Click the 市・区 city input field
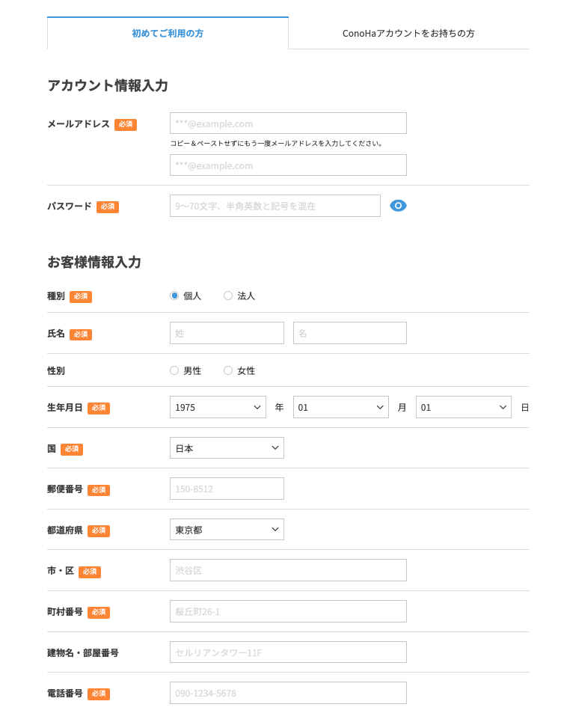The width and height of the screenshot is (561, 728). coord(288,570)
